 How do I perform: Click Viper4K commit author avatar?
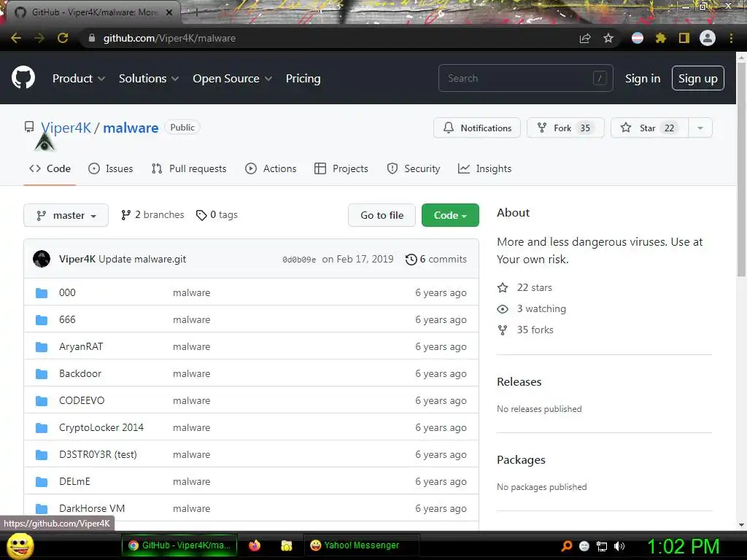[42, 259]
